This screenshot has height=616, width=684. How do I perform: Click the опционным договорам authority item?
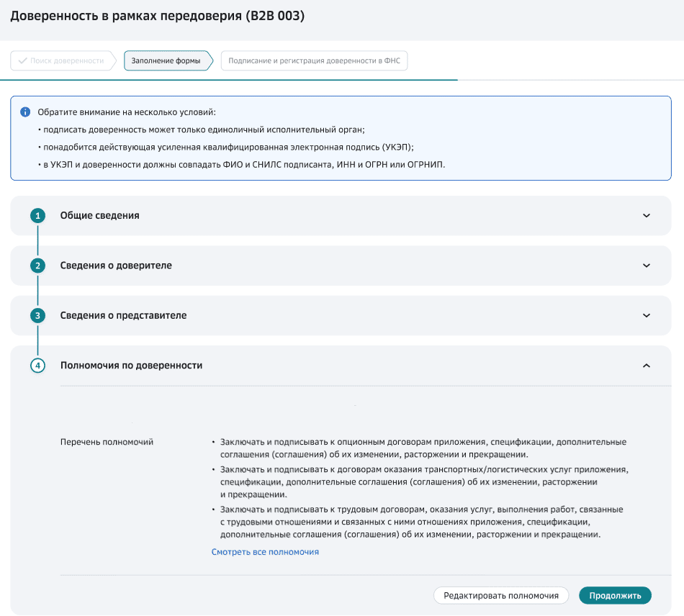423,448
